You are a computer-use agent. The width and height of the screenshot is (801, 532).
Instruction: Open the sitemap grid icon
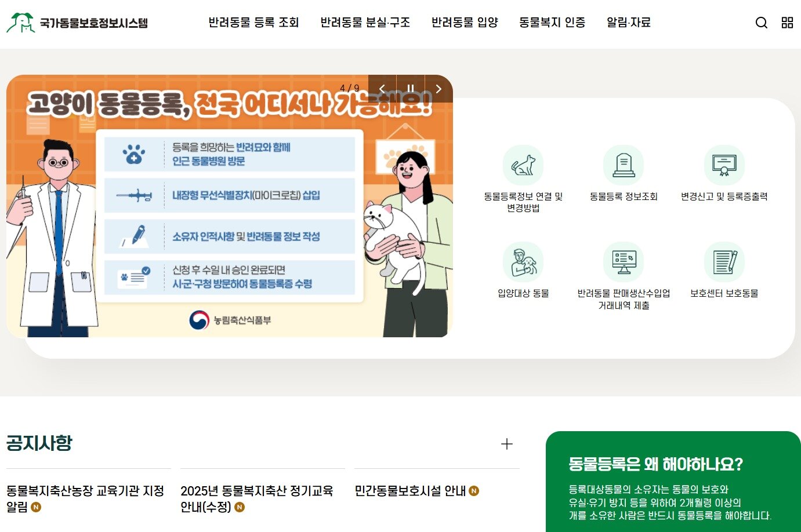click(787, 23)
